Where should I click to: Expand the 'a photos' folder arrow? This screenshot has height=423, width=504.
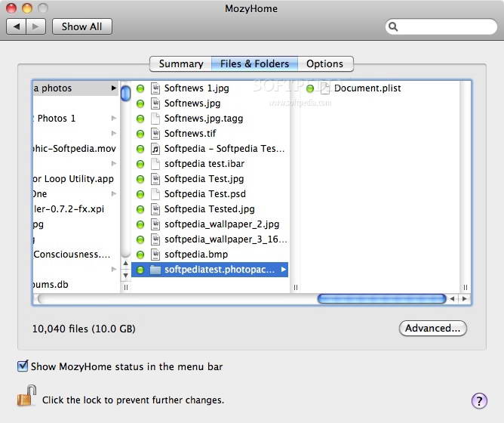pos(113,88)
